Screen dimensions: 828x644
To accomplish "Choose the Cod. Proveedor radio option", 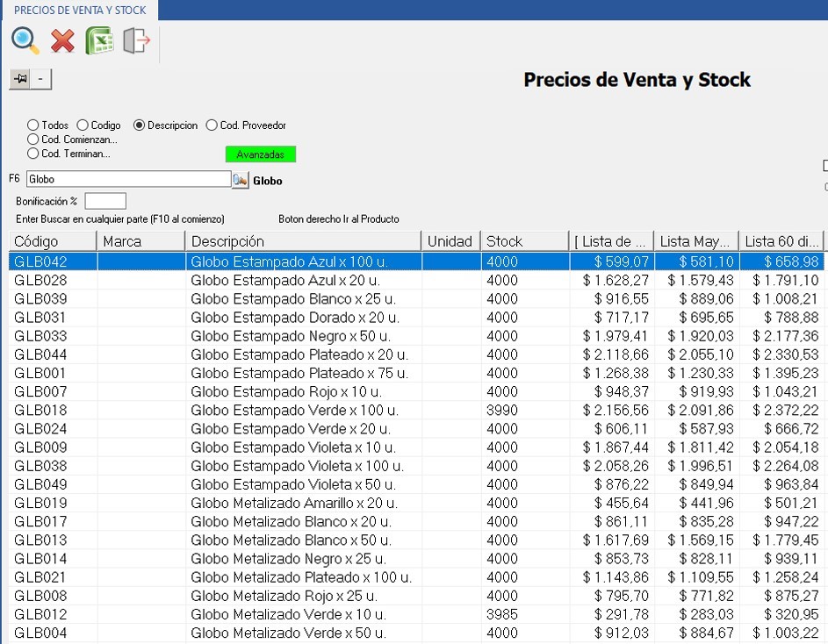I will [x=212, y=125].
